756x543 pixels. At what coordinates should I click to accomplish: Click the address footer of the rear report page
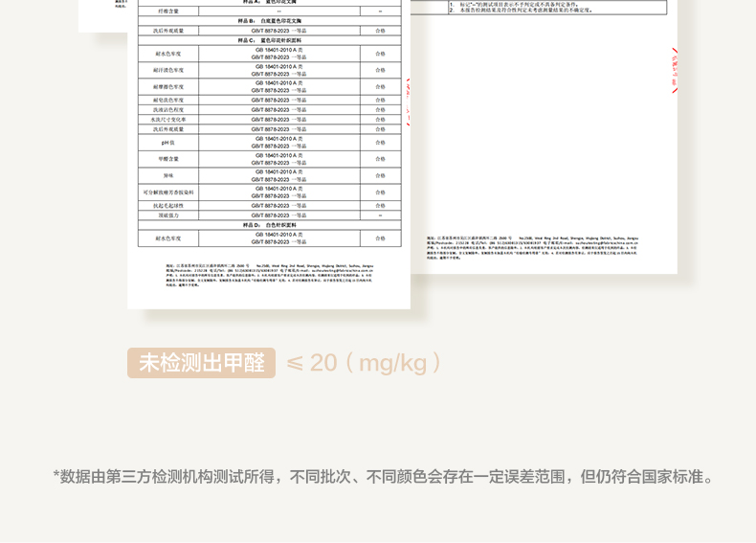click(532, 248)
